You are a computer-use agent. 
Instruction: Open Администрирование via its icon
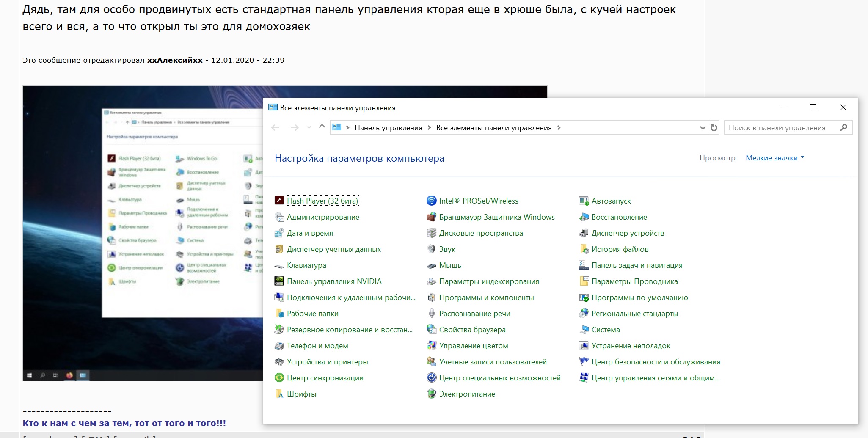279,217
